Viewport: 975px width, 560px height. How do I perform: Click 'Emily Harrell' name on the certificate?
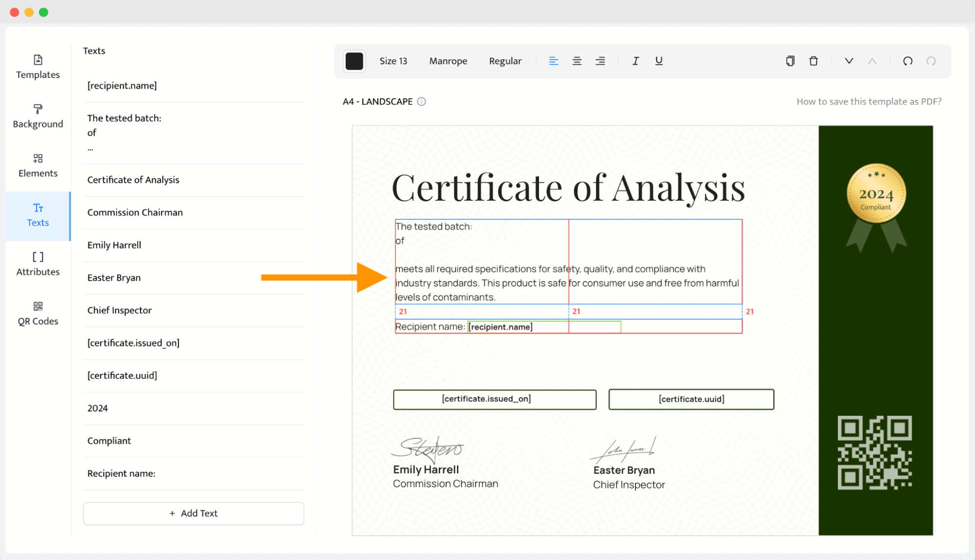click(426, 470)
